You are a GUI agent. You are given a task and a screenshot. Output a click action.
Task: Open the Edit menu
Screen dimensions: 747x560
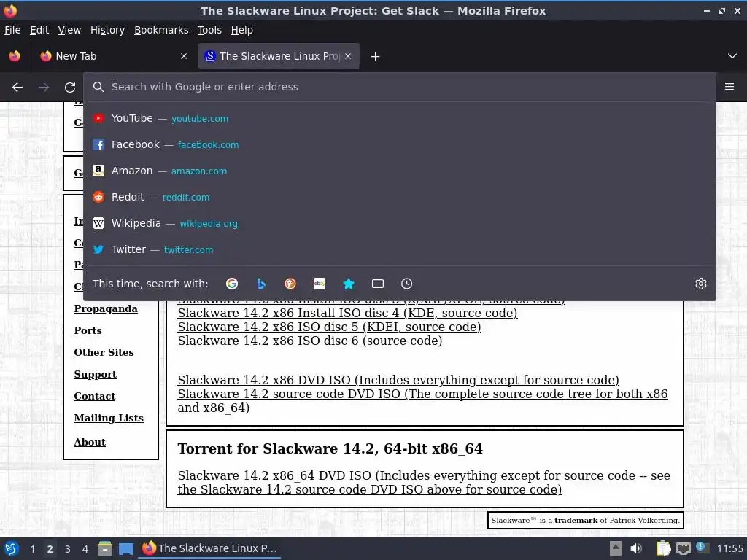[39, 30]
